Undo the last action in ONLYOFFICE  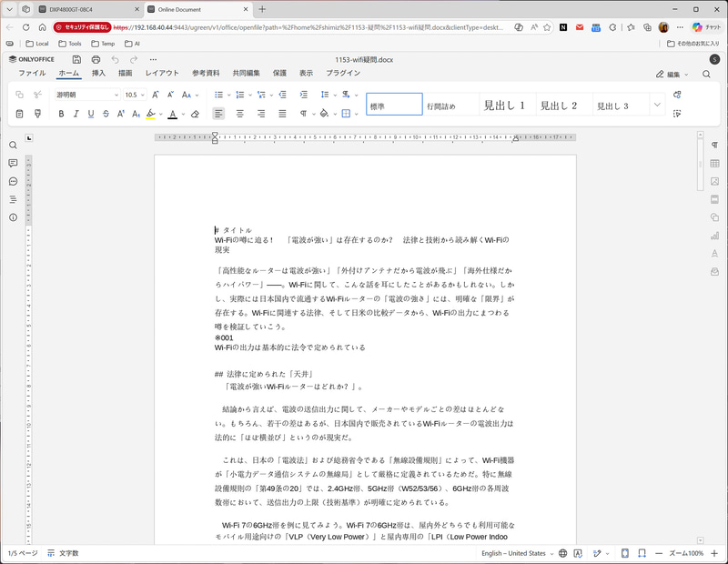[115, 59]
